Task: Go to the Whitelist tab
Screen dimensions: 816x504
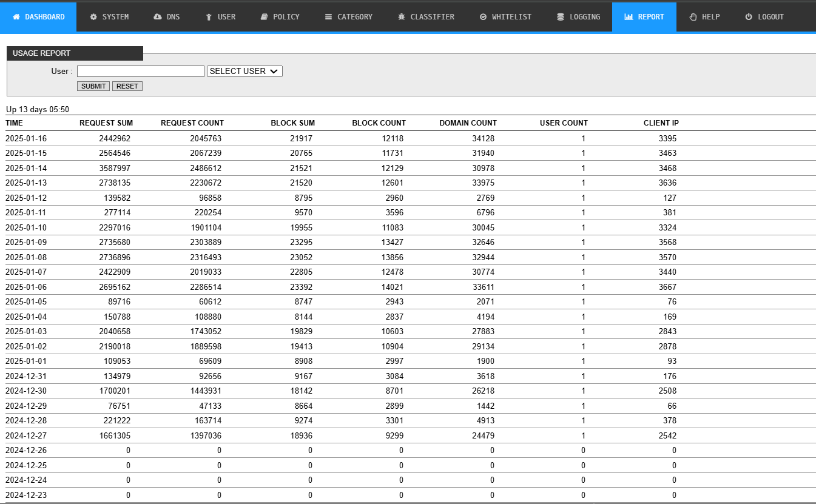Action: coord(505,17)
